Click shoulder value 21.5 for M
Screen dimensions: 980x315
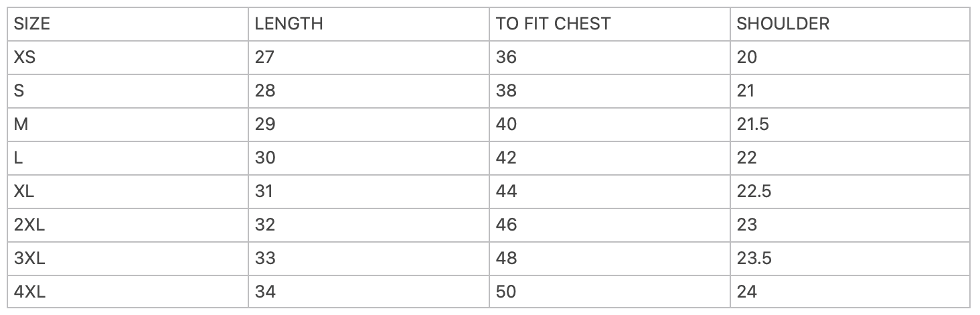tap(754, 124)
